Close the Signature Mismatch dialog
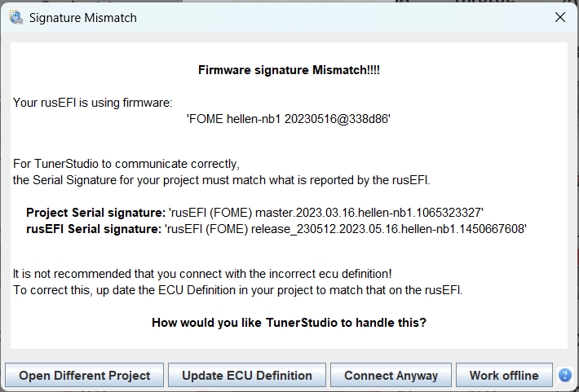This screenshot has height=392, width=579. coord(560,17)
